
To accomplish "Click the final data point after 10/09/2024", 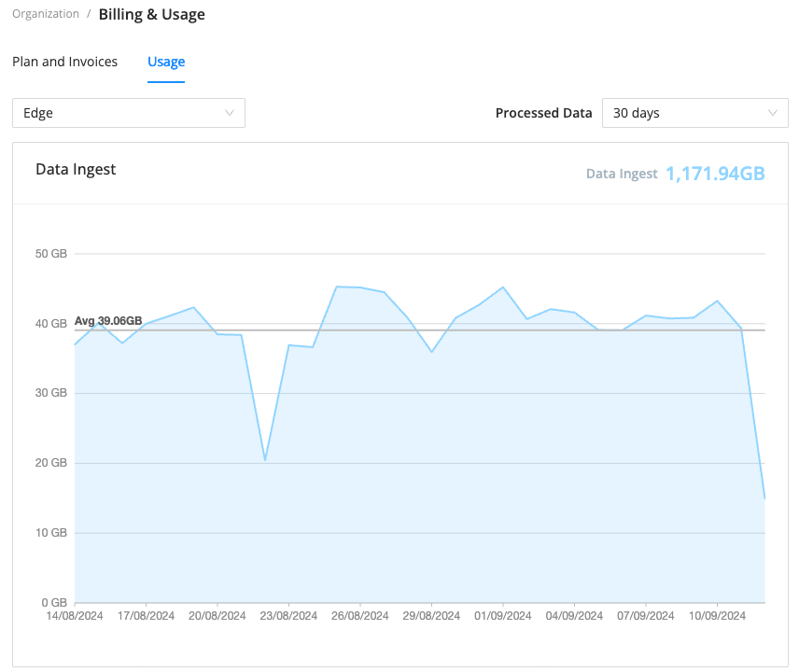I will tap(765, 497).
